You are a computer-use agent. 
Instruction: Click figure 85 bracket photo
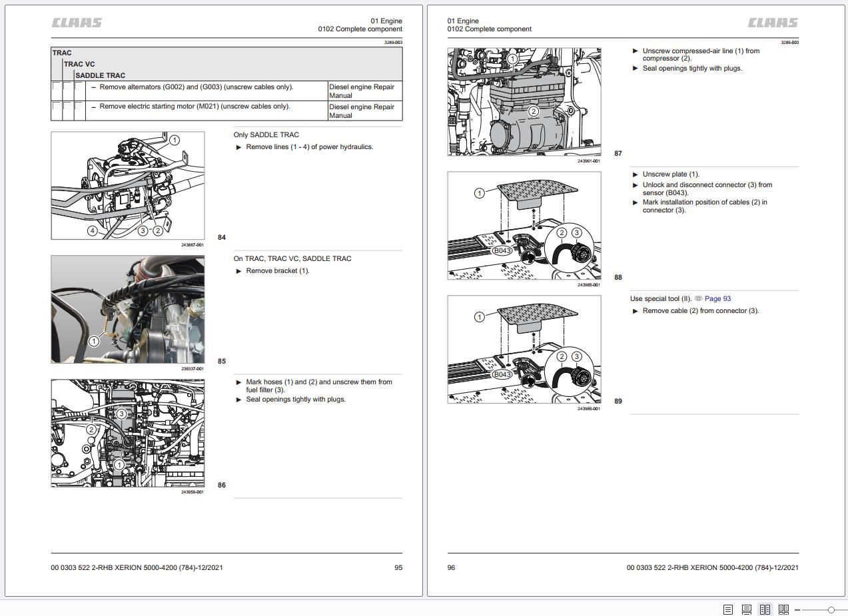point(128,309)
